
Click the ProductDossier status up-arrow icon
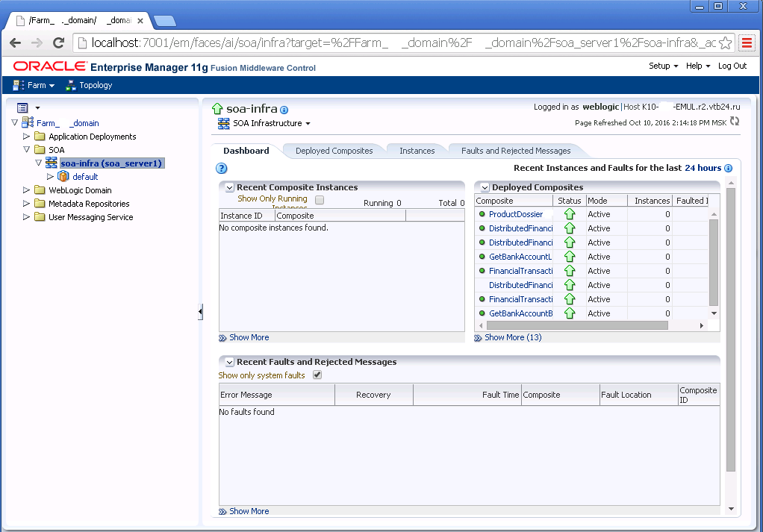[x=570, y=214]
